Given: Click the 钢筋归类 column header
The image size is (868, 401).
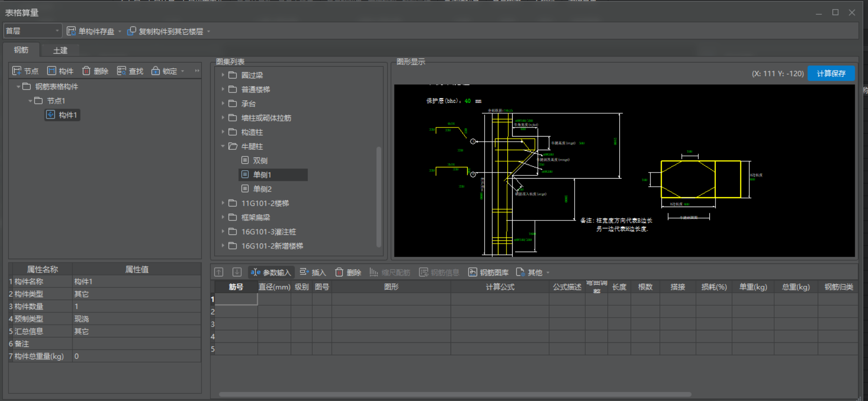Looking at the screenshot, I should coord(838,287).
